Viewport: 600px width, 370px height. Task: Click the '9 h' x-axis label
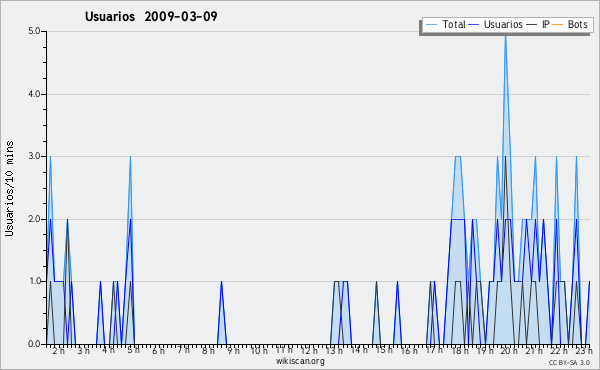click(233, 351)
